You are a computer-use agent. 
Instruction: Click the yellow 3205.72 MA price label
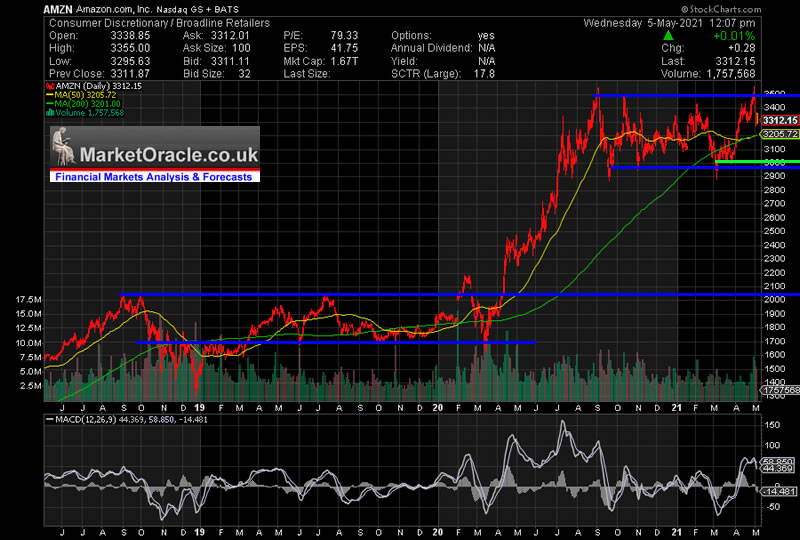click(779, 133)
